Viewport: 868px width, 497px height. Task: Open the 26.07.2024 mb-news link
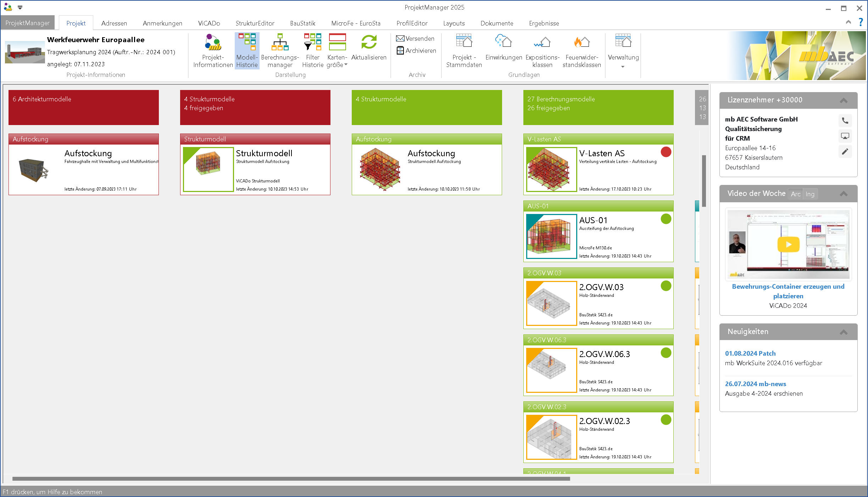pos(755,384)
